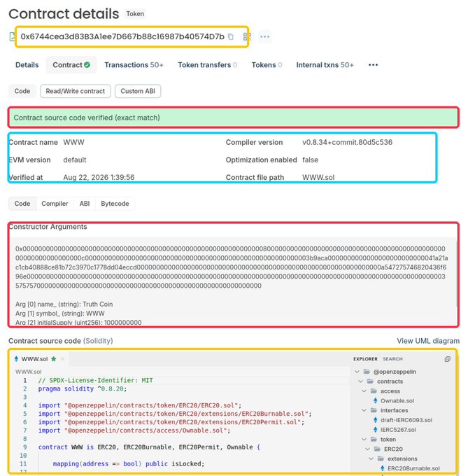Click the Solidity icon on WWW.sol tab
This screenshot has width=461, height=476.
pyautogui.click(x=16, y=359)
